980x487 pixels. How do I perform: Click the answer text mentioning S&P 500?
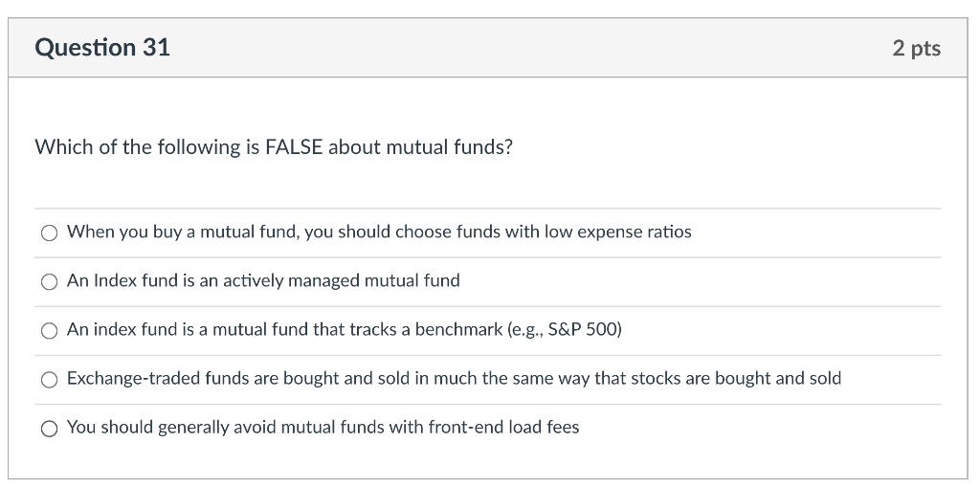tap(344, 330)
